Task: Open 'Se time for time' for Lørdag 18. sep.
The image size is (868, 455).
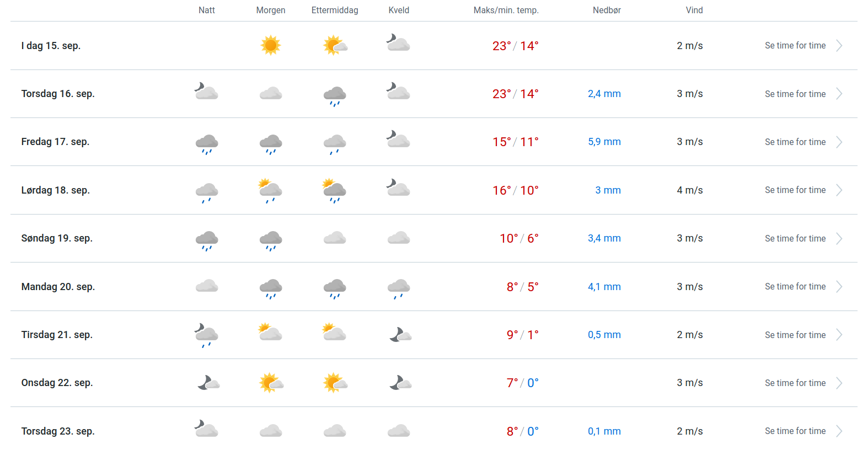Action: [x=795, y=190]
